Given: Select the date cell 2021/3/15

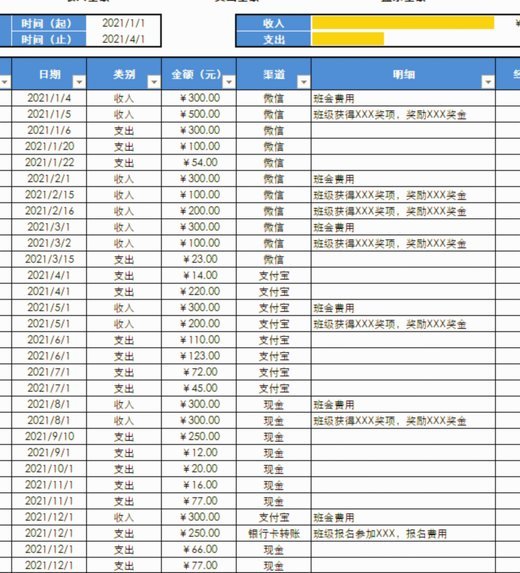Looking at the screenshot, I should click(49, 259).
